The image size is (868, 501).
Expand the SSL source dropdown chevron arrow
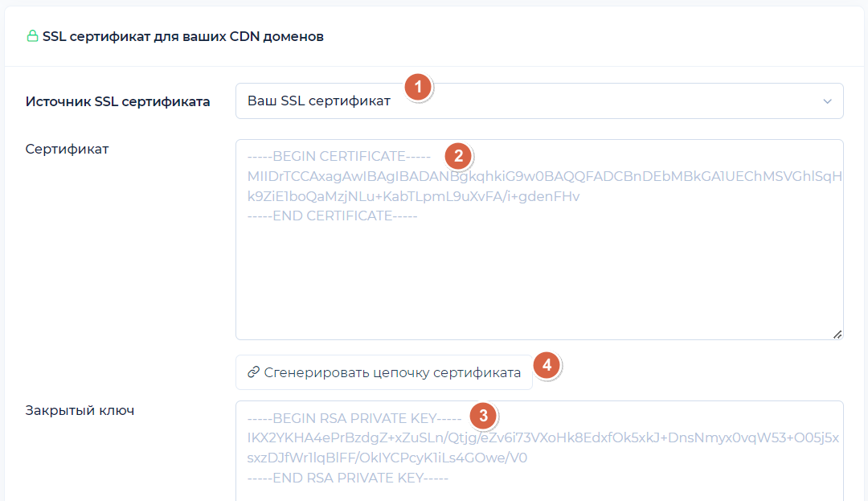pyautogui.click(x=827, y=101)
